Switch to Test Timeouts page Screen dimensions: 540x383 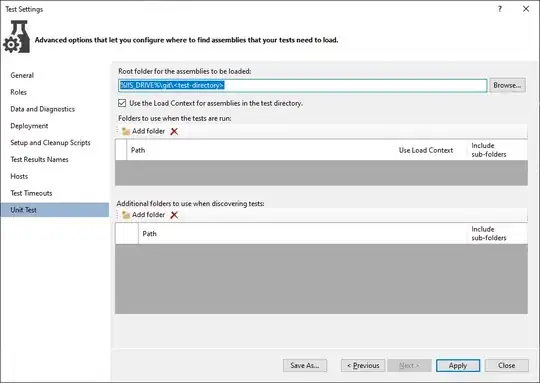(x=31, y=193)
